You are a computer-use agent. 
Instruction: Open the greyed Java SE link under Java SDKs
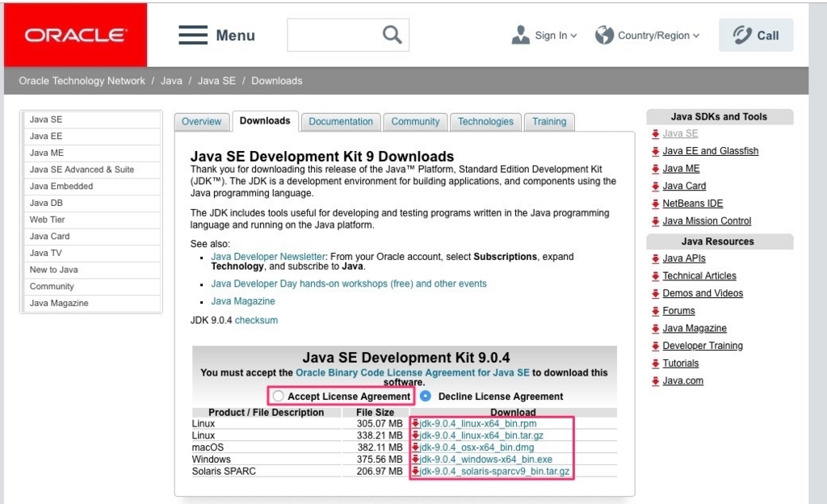[680, 133]
